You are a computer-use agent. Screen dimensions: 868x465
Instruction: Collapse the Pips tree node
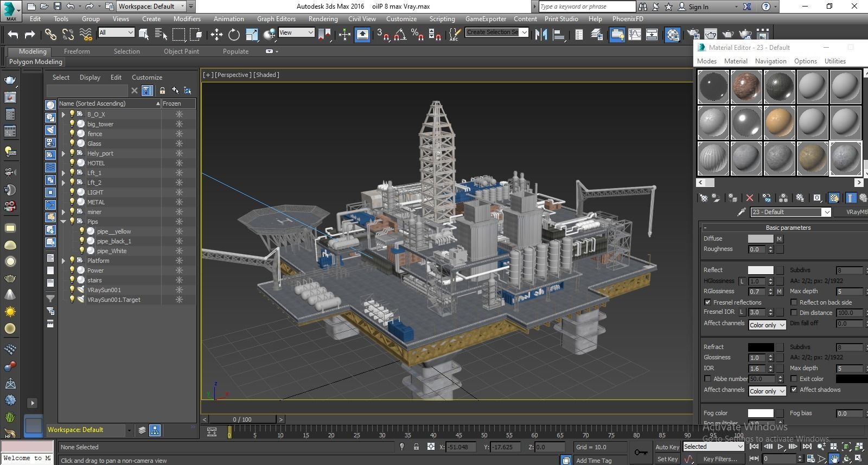tap(63, 222)
